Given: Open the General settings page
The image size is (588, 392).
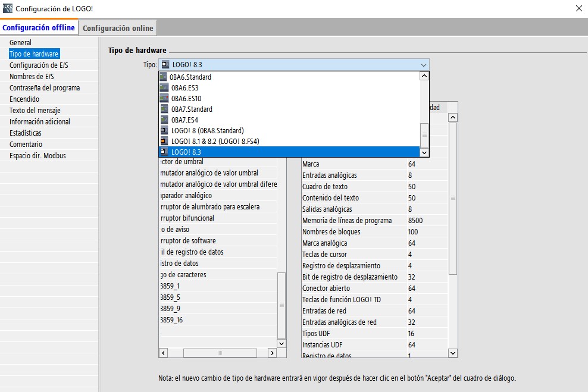Looking at the screenshot, I should (x=20, y=42).
